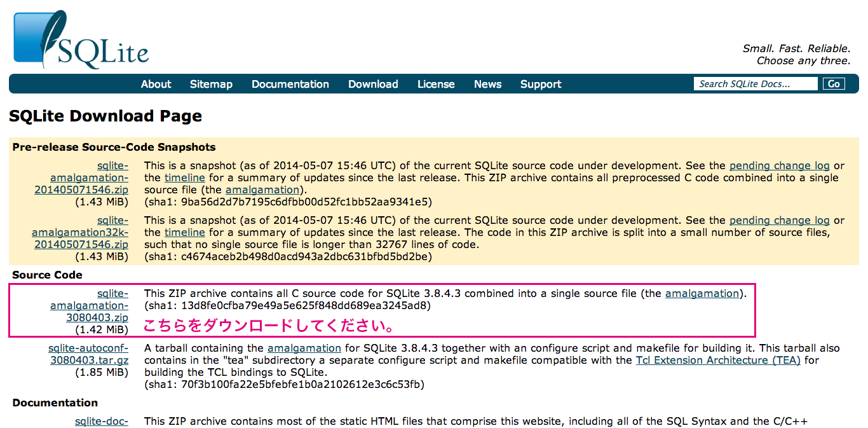The width and height of the screenshot is (868, 428).
Task: Select the (1.85 MiB) size text
Action: (x=102, y=373)
